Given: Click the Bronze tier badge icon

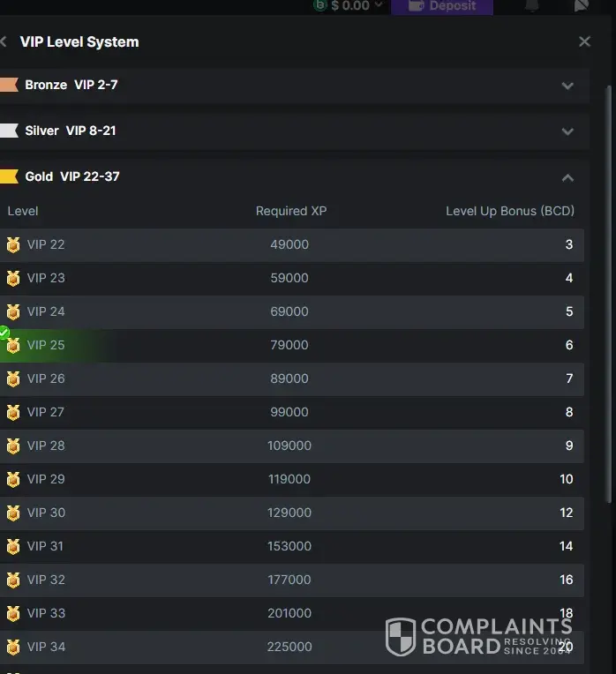Looking at the screenshot, I should [x=9, y=85].
